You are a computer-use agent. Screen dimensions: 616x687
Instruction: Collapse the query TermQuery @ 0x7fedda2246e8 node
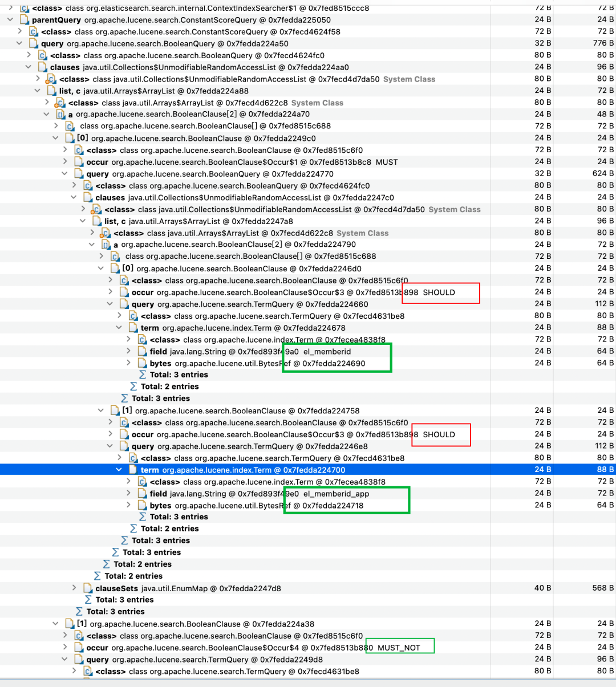click(110, 446)
